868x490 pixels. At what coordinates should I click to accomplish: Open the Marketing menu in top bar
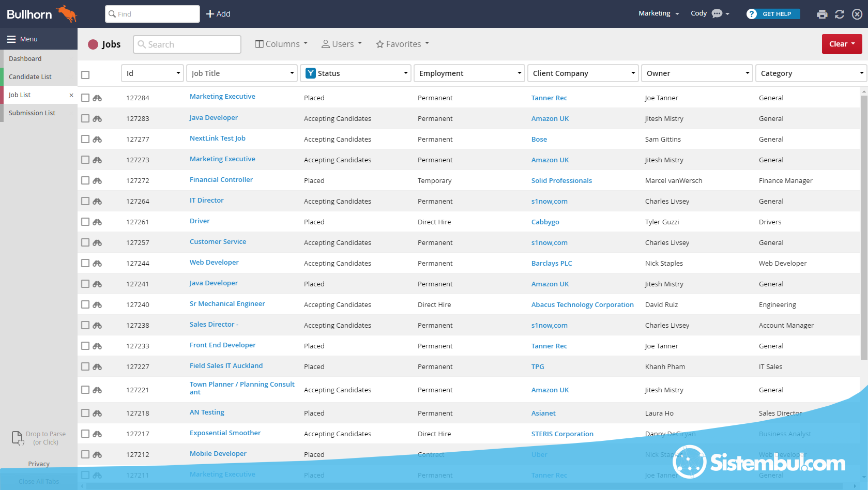tap(659, 13)
